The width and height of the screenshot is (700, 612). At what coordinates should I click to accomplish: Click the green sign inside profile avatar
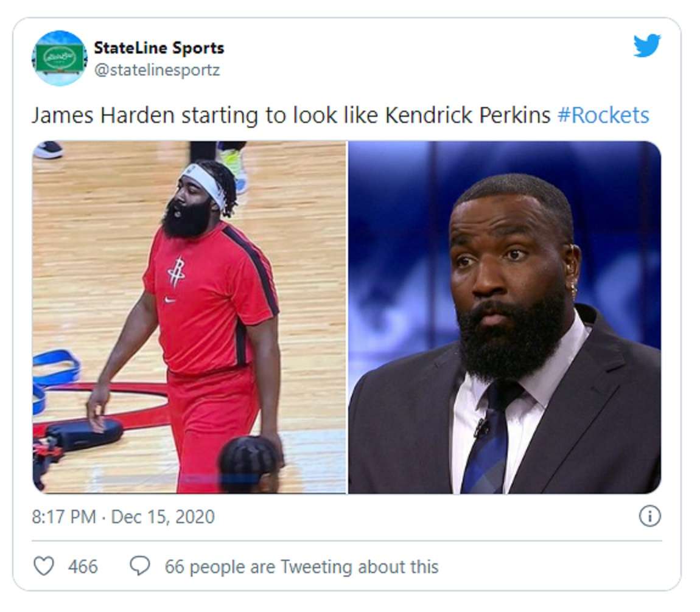pos(59,58)
